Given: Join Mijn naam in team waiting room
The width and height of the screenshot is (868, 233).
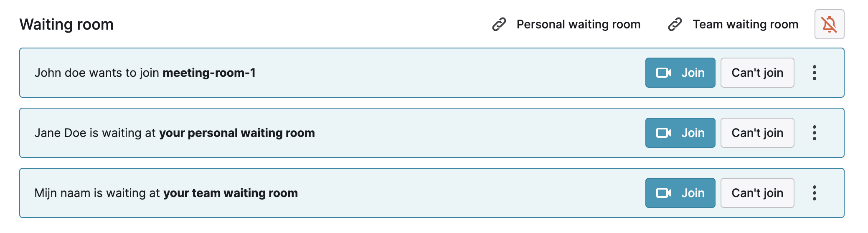Looking at the screenshot, I should [x=680, y=193].
